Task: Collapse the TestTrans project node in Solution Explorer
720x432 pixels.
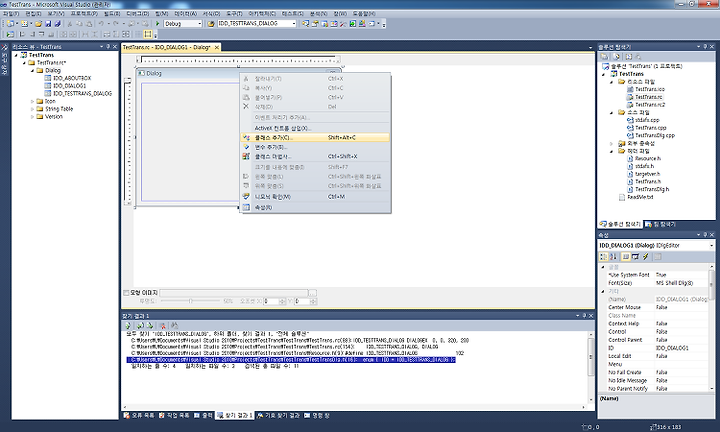Action: pos(604,74)
